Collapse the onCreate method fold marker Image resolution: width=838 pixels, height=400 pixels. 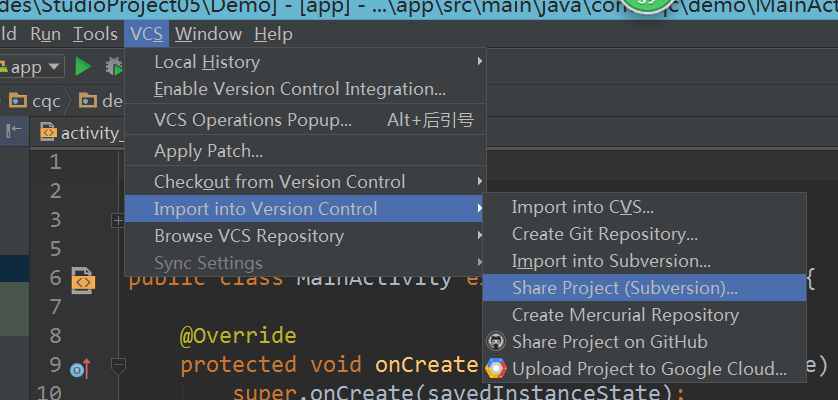coord(117,365)
